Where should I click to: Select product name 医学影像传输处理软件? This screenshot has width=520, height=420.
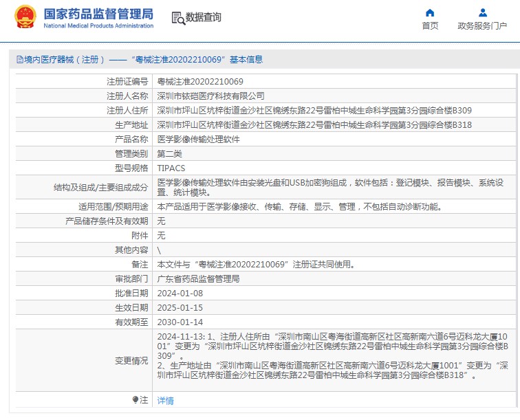(198, 140)
